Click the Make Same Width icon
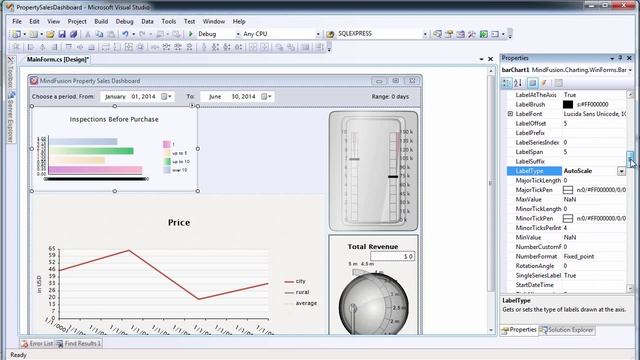640x360 pixels. click(106, 47)
